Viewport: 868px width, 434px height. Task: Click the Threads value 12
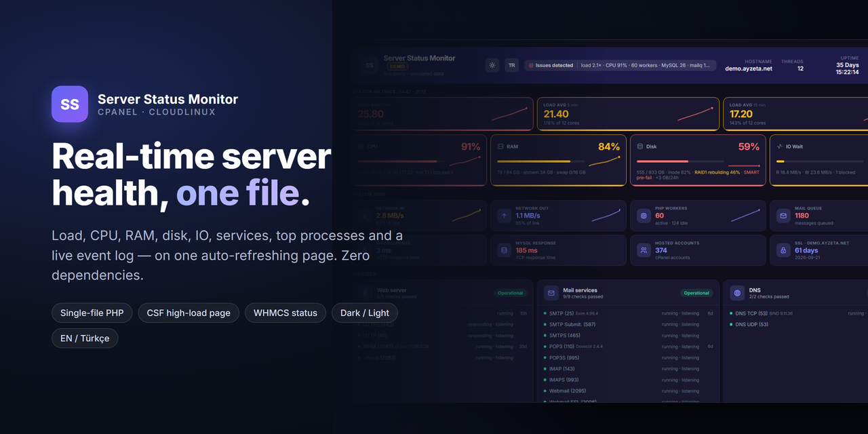tap(800, 68)
